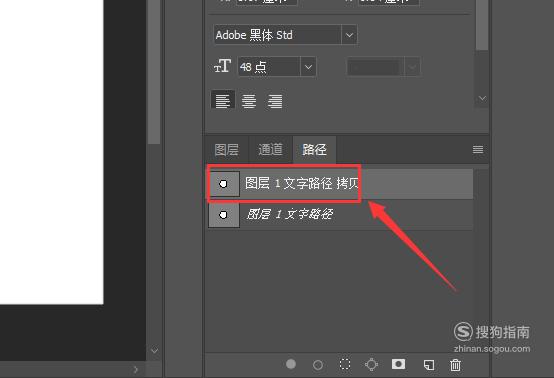This screenshot has height=378, width=554.
Task: Delete current path trash icon
Action: pyautogui.click(x=455, y=365)
